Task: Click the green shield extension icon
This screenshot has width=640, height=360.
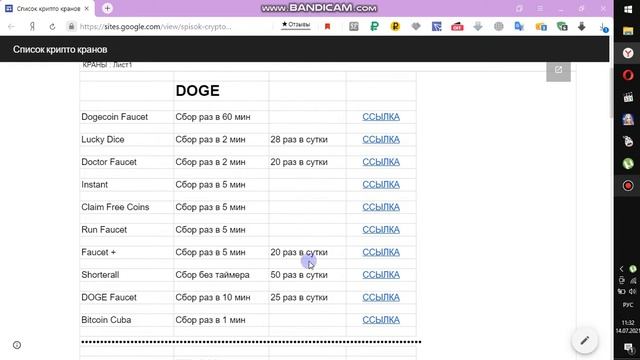Action: pyautogui.click(x=562, y=27)
